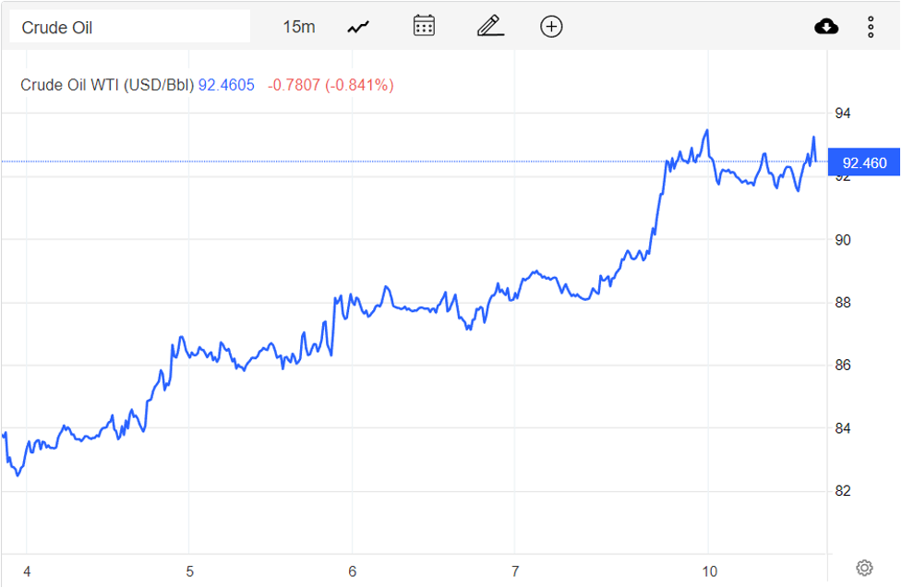
Task: Click the 92.460 current price tag
Action: (x=864, y=163)
